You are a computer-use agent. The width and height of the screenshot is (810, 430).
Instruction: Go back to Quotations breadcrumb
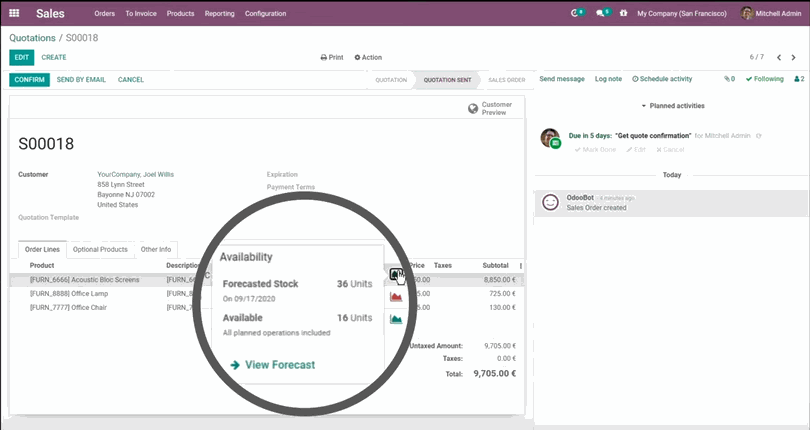tap(32, 38)
